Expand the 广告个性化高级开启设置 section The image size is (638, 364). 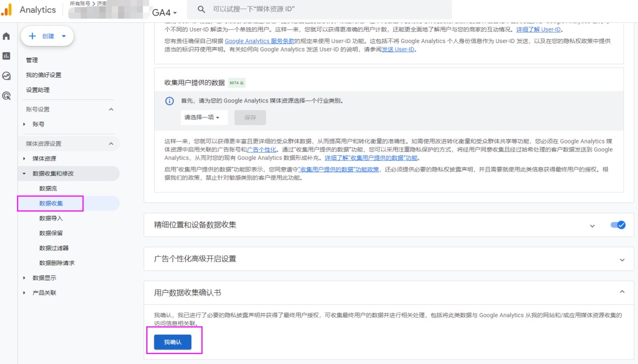[622, 259]
